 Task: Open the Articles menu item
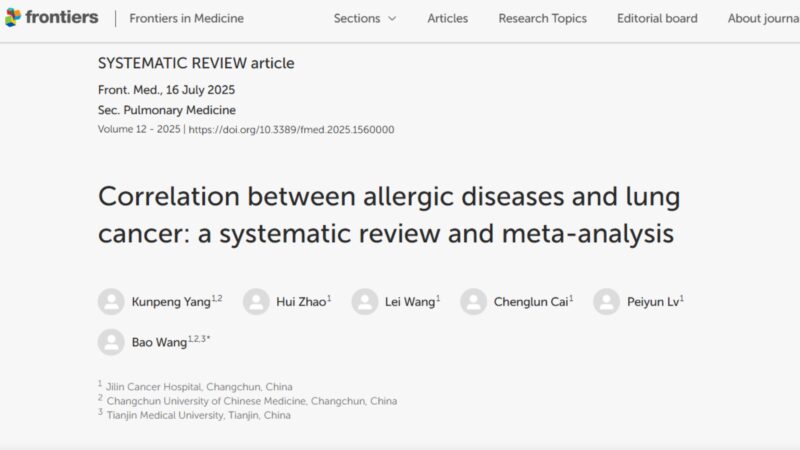pyautogui.click(x=447, y=18)
